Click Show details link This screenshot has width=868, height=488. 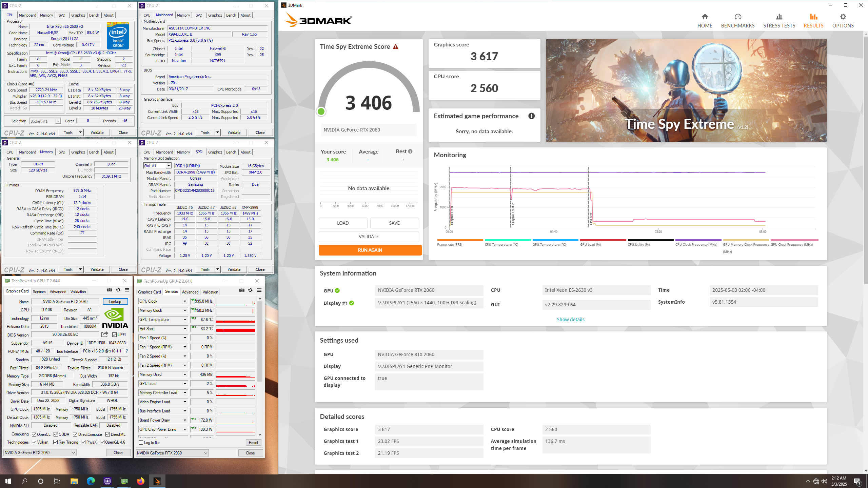coord(571,320)
